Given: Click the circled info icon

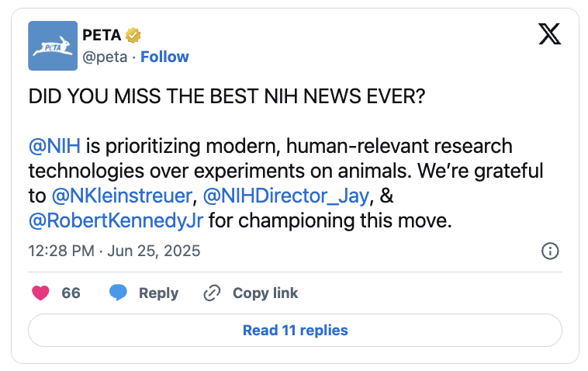Looking at the screenshot, I should pos(550,251).
